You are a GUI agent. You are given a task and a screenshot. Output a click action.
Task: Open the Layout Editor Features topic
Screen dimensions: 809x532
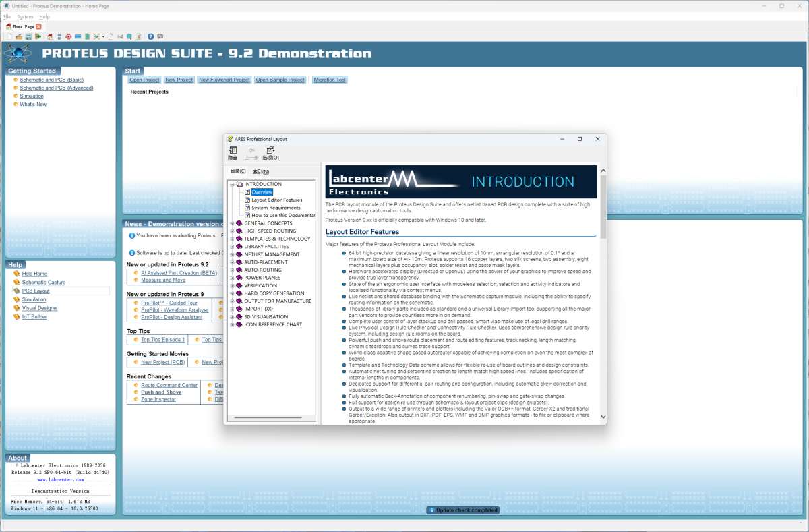coord(277,200)
